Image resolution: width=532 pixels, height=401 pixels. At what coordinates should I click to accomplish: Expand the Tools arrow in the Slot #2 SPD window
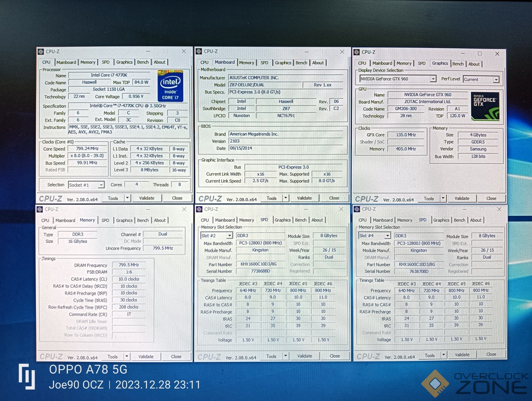tap(285, 356)
